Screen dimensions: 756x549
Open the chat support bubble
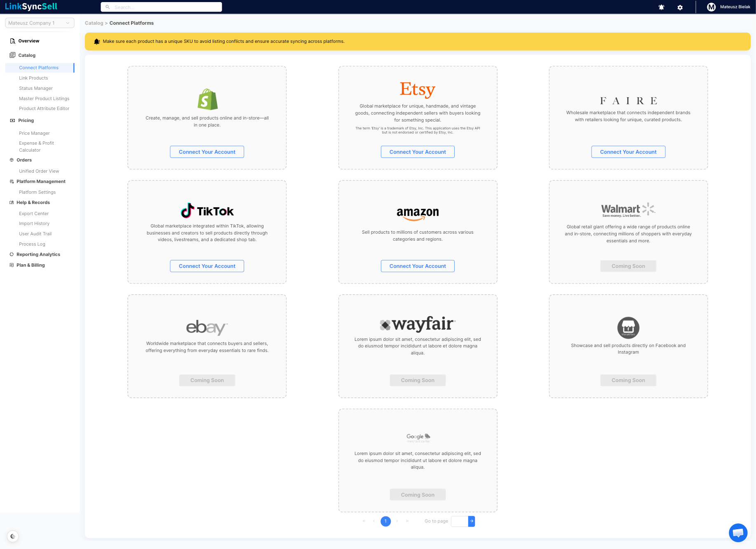(738, 533)
